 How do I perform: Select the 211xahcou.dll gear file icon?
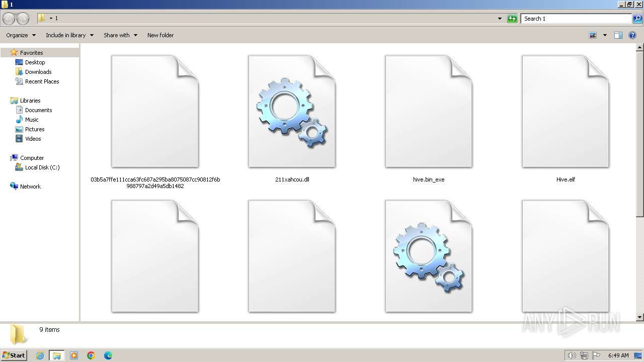coord(292,112)
